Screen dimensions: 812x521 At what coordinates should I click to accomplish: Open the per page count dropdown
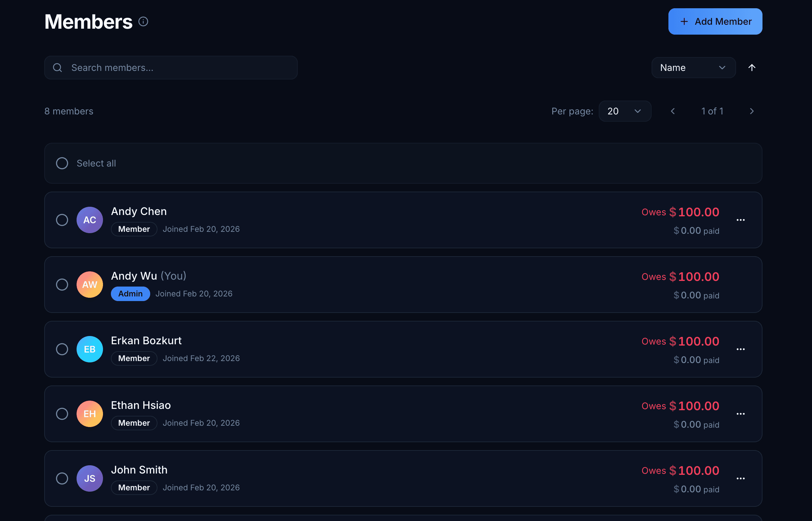pos(625,111)
